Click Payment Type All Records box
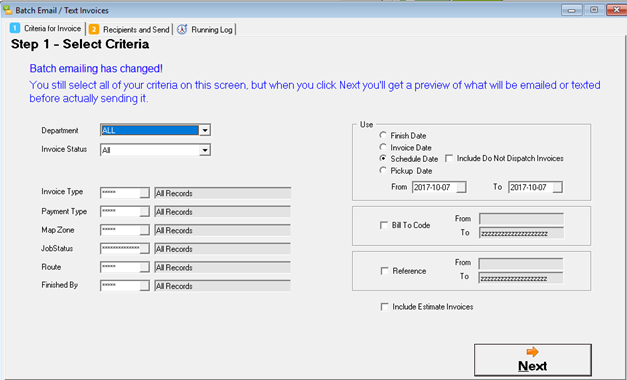 point(223,212)
